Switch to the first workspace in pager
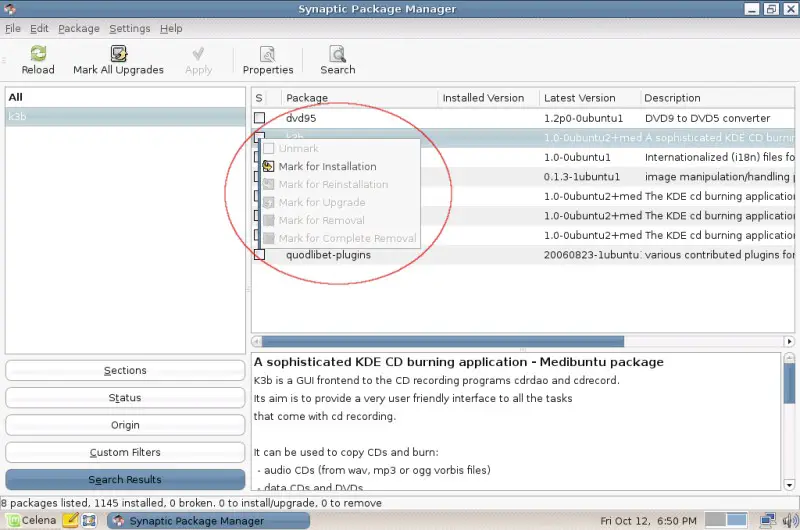 [x=715, y=520]
